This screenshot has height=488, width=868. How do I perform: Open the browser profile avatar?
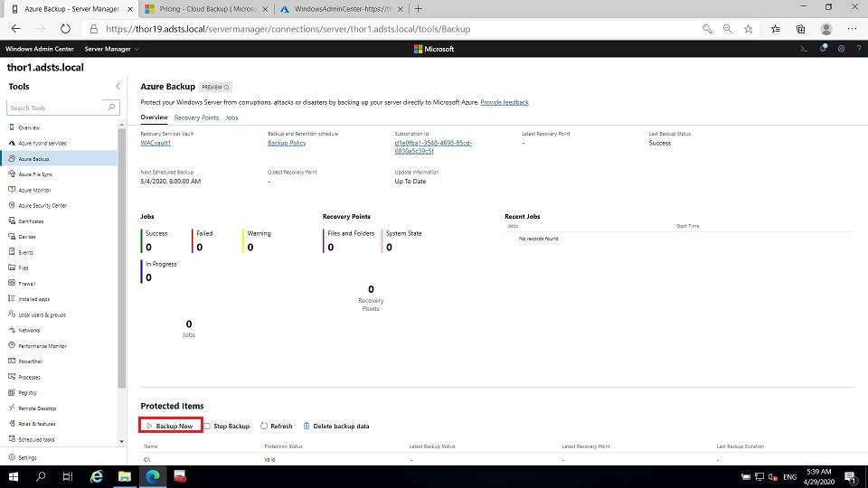[x=826, y=29]
